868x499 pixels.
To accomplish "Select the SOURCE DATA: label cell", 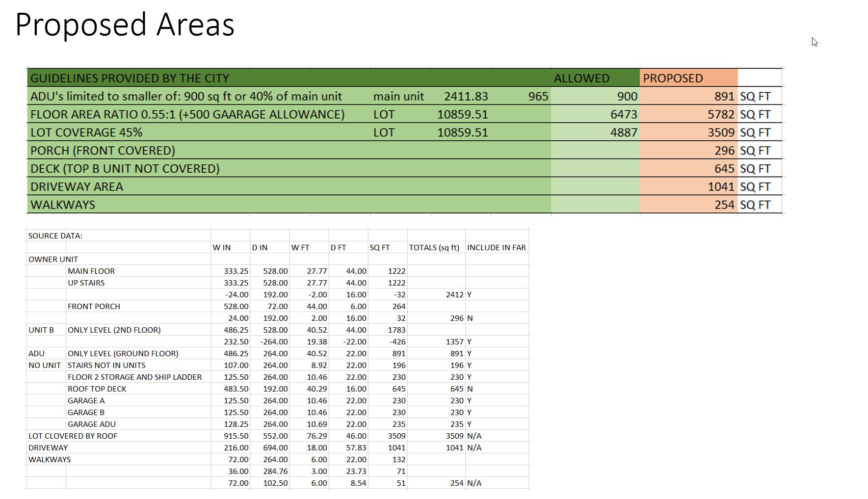I will [x=55, y=236].
